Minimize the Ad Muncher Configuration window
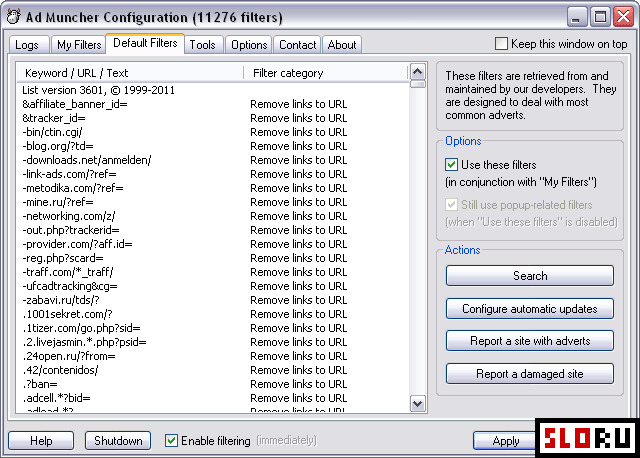The height and width of the screenshot is (458, 640). click(576, 17)
